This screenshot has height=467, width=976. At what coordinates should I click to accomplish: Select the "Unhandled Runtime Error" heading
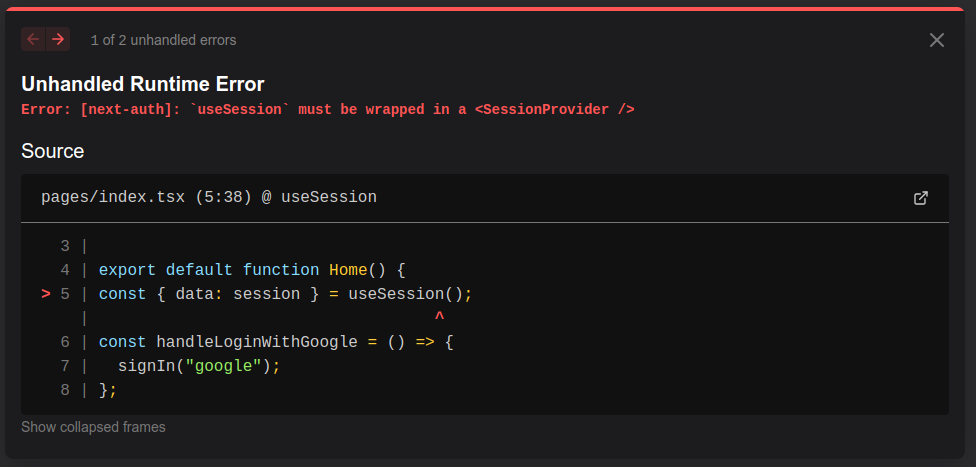142,84
